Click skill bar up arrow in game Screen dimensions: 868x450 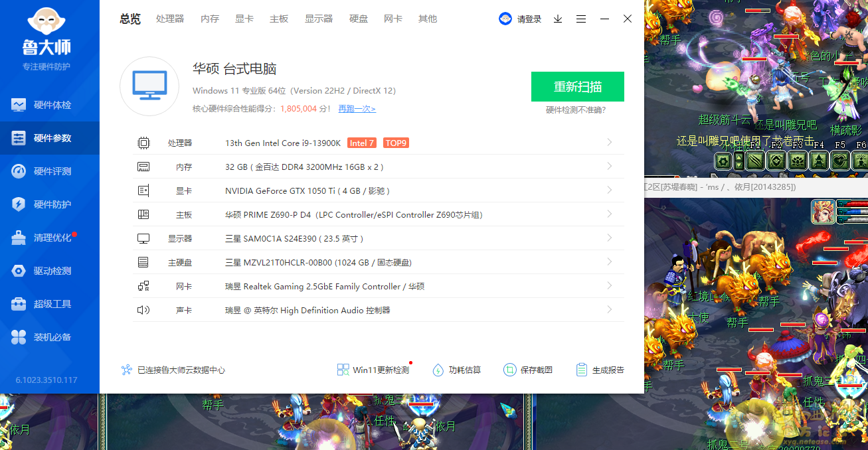(x=739, y=157)
